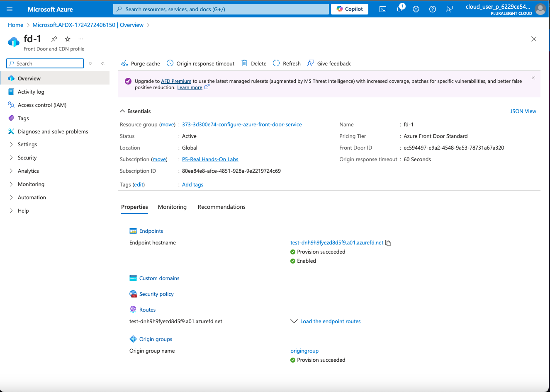The width and height of the screenshot is (550, 392).
Task: Expand the Help menu group
Action: [11, 211]
